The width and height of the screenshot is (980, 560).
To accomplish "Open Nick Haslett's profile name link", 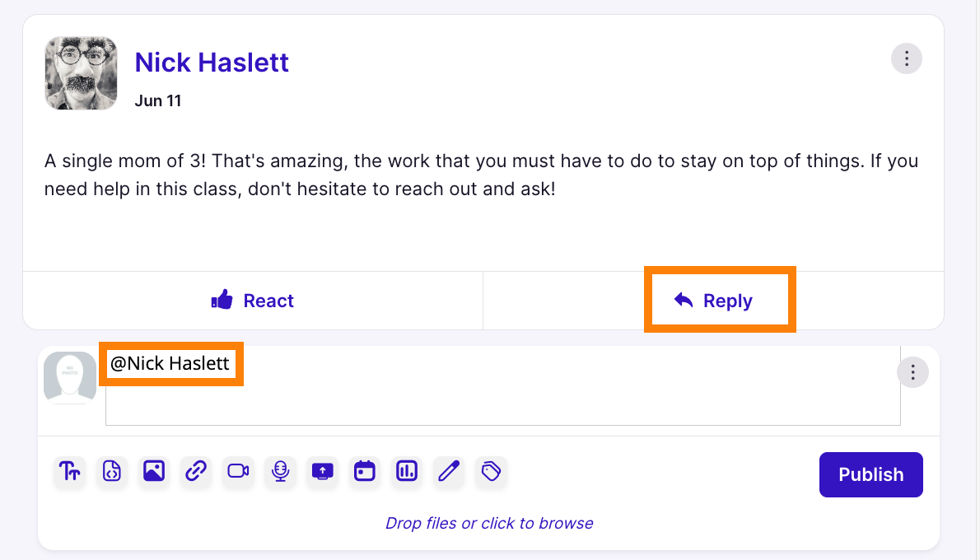I will tap(212, 62).
